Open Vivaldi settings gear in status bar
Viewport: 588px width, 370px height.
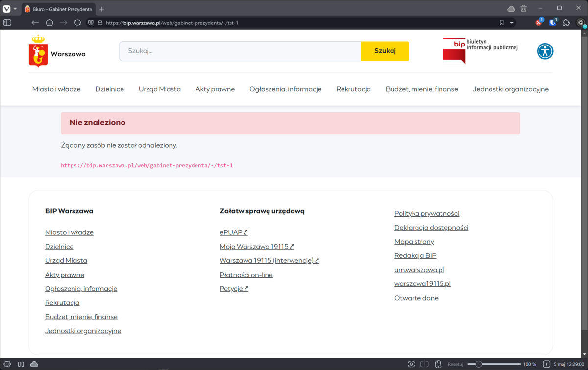pos(7,364)
